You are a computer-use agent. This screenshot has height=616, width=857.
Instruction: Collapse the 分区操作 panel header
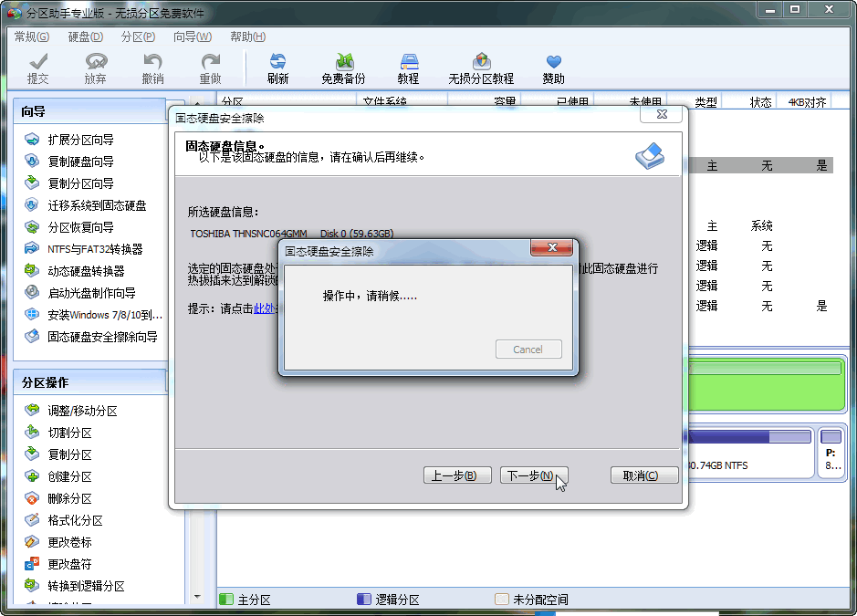(x=90, y=382)
